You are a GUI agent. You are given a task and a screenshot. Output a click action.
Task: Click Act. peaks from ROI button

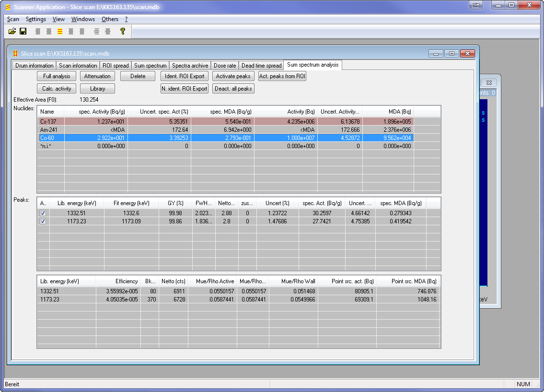click(282, 76)
